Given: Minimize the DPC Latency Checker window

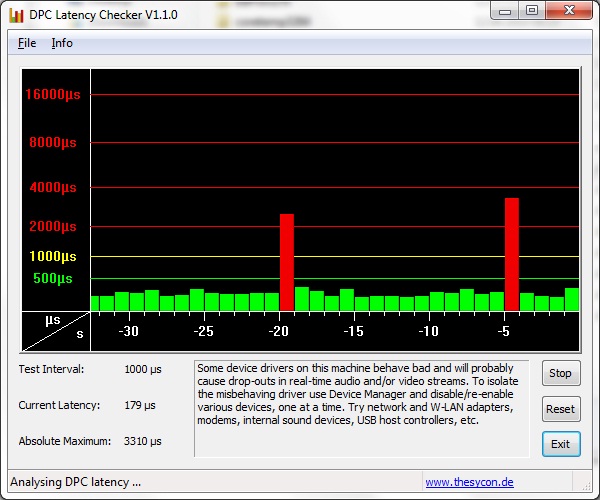Looking at the screenshot, I should tap(505, 11).
